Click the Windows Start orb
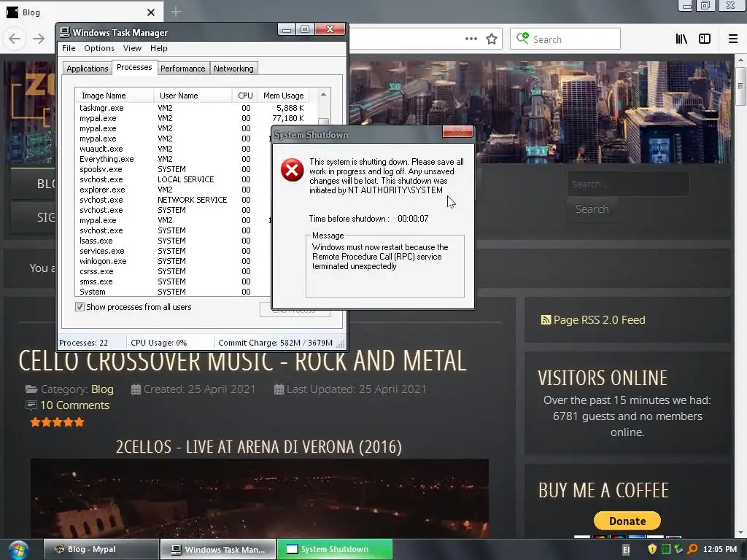This screenshot has height=560, width=747. (18, 550)
